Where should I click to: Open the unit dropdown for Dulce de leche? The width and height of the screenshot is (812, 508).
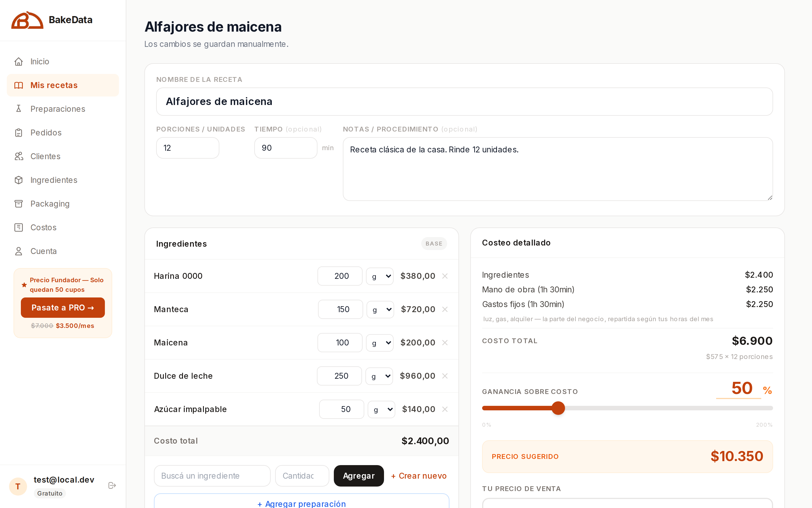tap(379, 376)
